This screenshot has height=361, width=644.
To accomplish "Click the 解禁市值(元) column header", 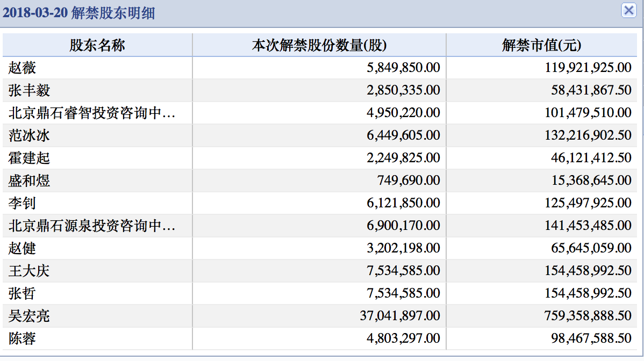I will 541,45.
